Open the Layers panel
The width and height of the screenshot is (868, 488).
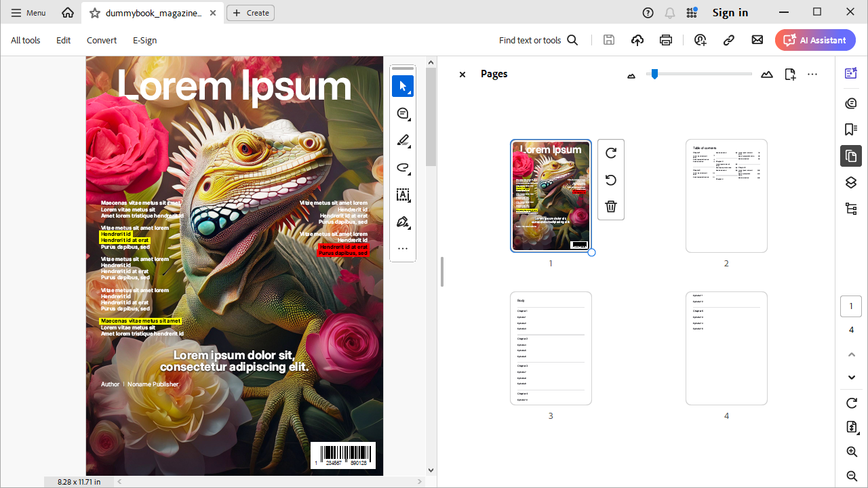click(x=851, y=182)
